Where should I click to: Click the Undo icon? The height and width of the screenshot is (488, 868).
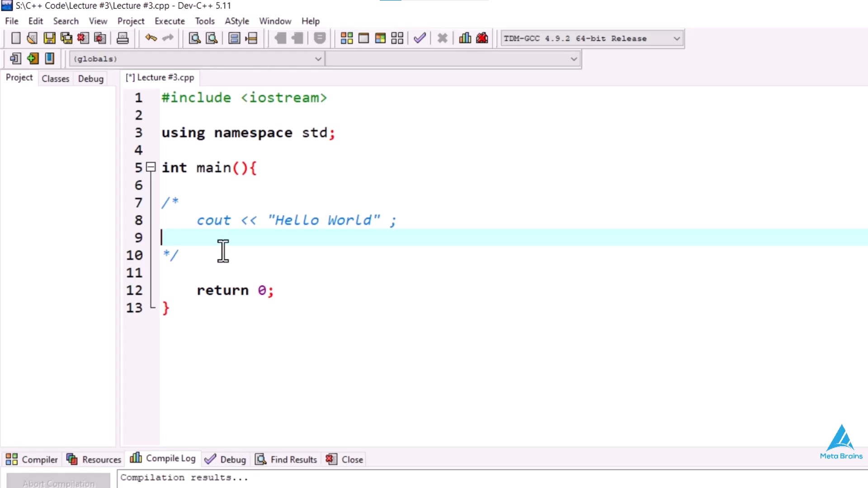[150, 38]
